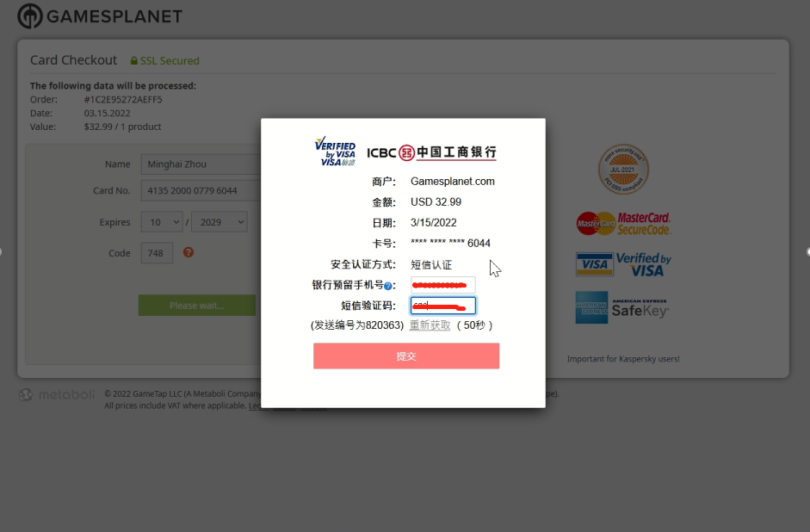The image size is (810, 532).
Task: Click the ICBC bank logo in dialog
Action: [431, 152]
